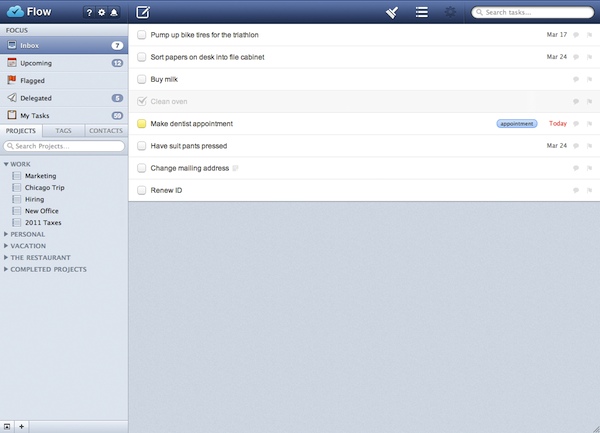Click the Buy milk task title
Screen dimensions: 600x433
pos(164,79)
